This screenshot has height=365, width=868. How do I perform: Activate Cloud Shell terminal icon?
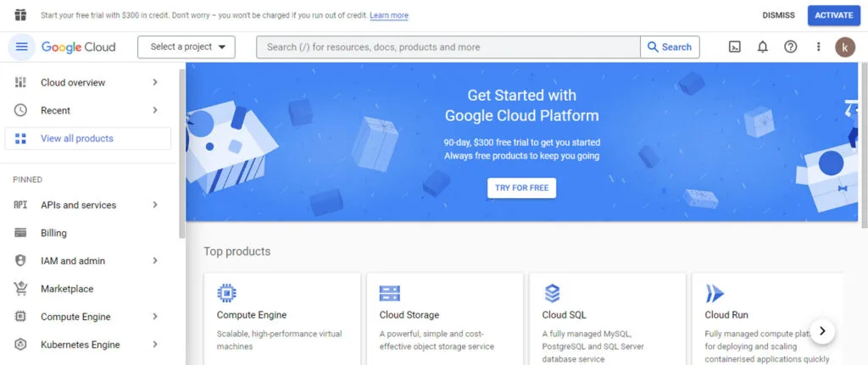point(734,47)
